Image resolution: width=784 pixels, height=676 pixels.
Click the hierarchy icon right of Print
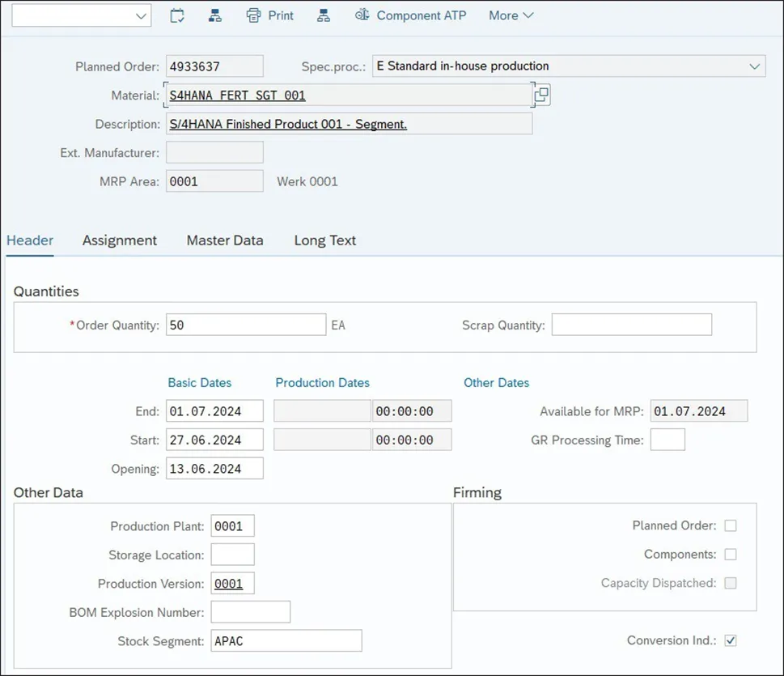click(324, 16)
